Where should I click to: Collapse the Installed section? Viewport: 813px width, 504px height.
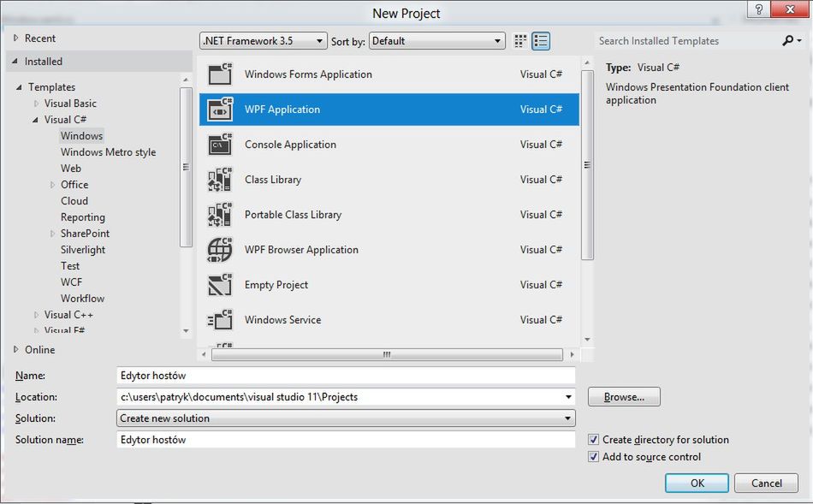[x=15, y=61]
